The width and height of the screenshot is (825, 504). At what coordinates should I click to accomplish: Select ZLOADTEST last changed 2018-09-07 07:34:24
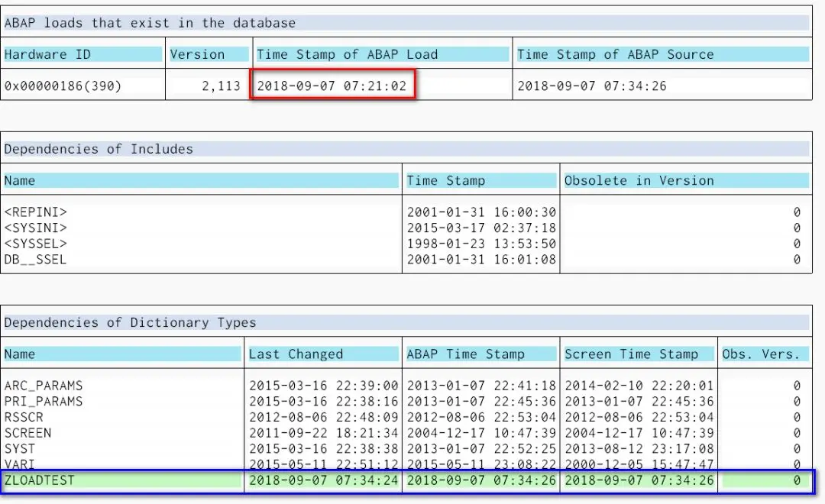[324, 481]
